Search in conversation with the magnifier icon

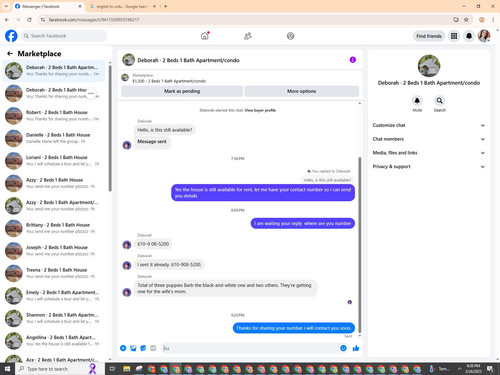[439, 100]
